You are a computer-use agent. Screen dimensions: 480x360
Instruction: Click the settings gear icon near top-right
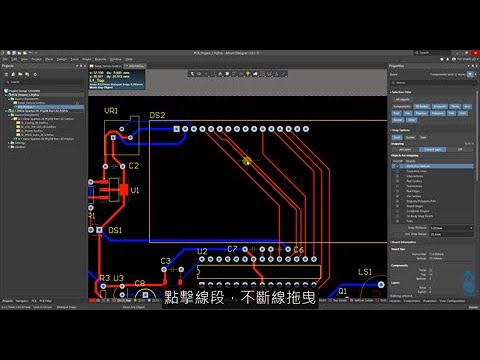pyautogui.click(x=442, y=59)
